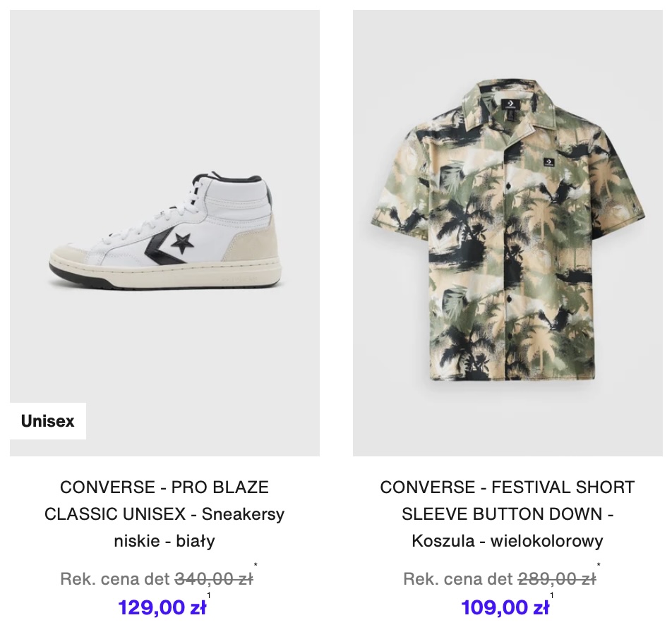Viewport: 672px width, 632px height.
Task: Click the black star logo on sneaker
Action: click(x=182, y=243)
